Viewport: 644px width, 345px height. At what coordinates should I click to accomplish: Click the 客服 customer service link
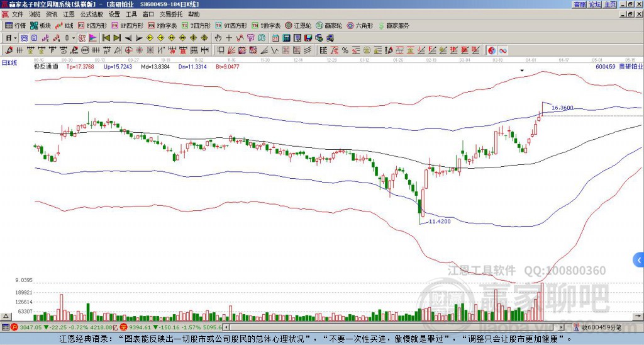coord(580,4)
